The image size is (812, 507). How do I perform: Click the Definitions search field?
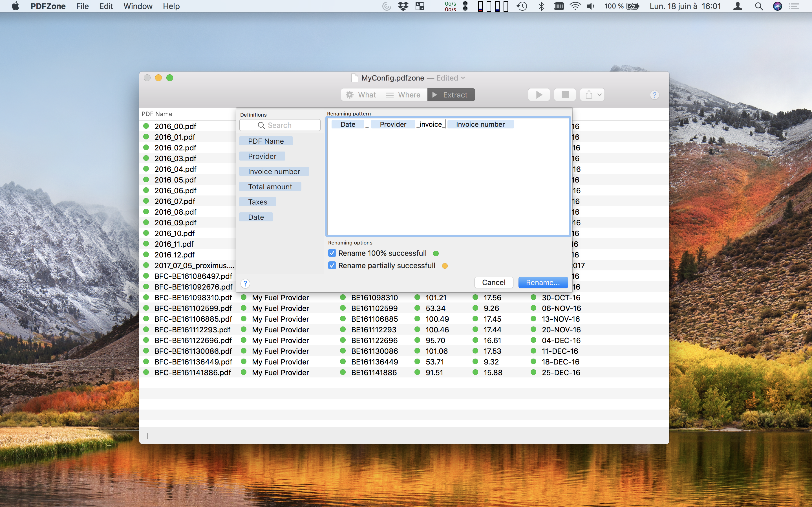pyautogui.click(x=280, y=125)
